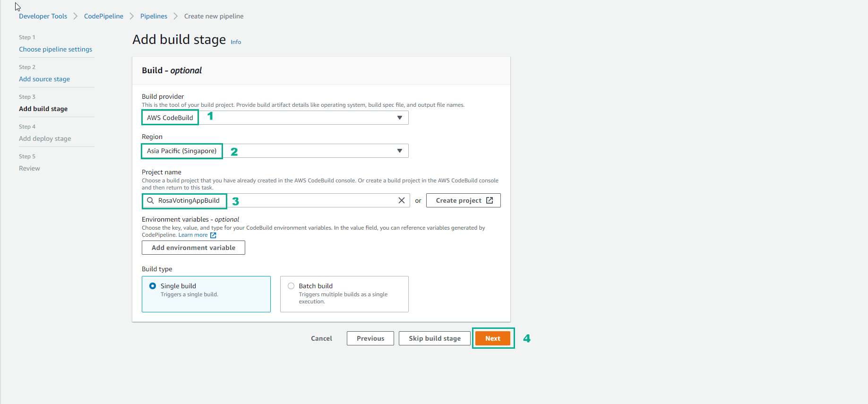
Task: Cancel the pipeline creation
Action: click(321, 338)
